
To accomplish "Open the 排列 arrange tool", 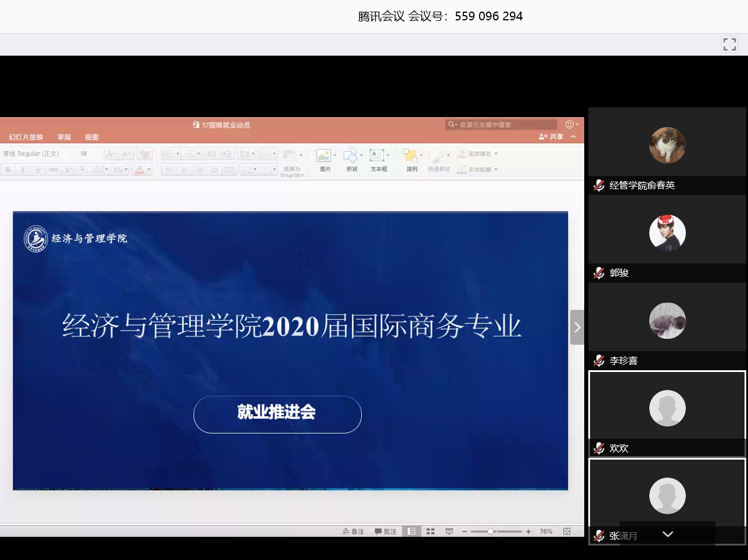I will (411, 156).
